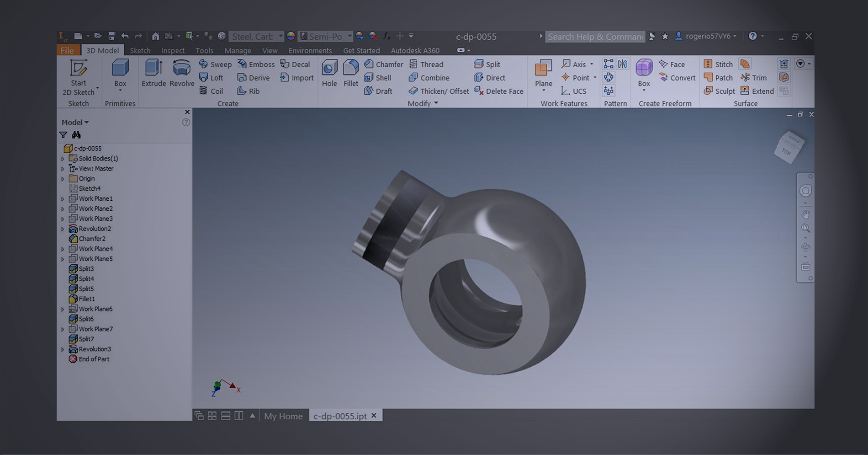This screenshot has width=868, height=455.
Task: Expand the Solid Bodies(1) node
Action: (x=63, y=159)
